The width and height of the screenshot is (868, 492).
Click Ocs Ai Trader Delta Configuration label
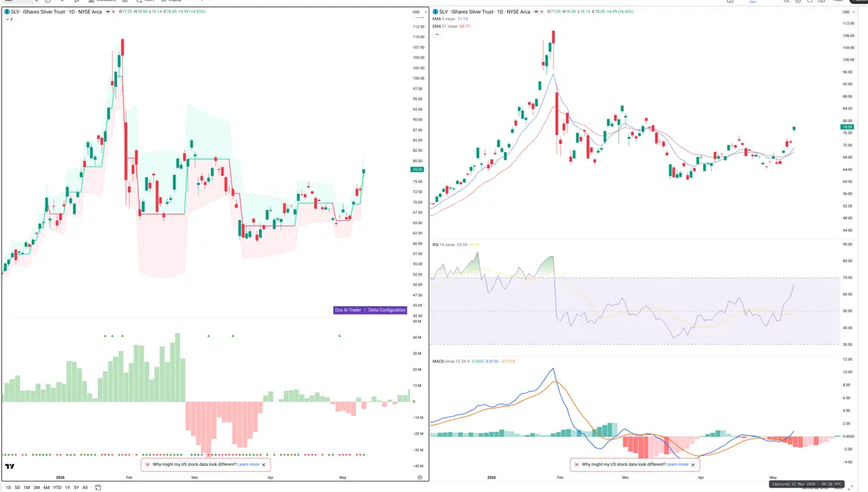tap(370, 310)
